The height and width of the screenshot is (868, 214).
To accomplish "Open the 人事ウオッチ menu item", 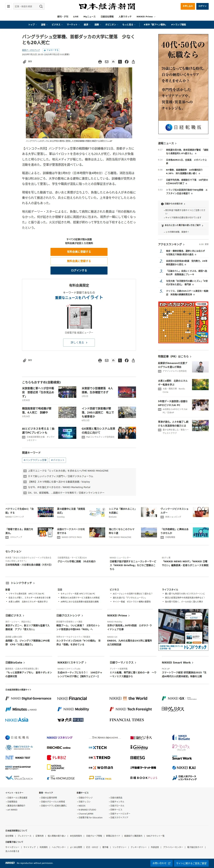I will point(125,17).
